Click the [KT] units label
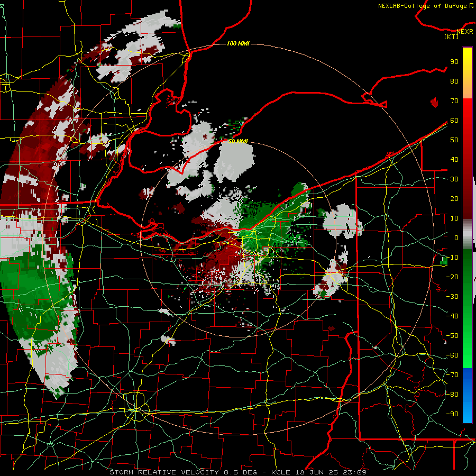The image size is (476, 476). (452, 36)
